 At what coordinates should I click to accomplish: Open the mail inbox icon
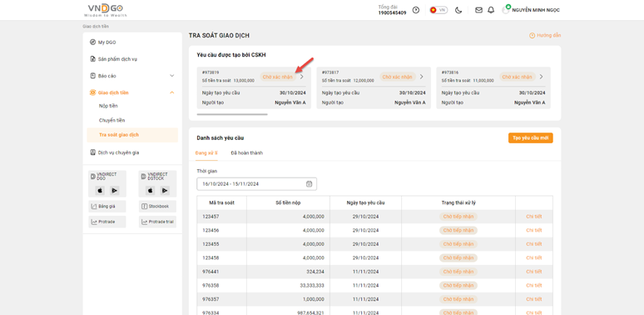[x=478, y=10]
